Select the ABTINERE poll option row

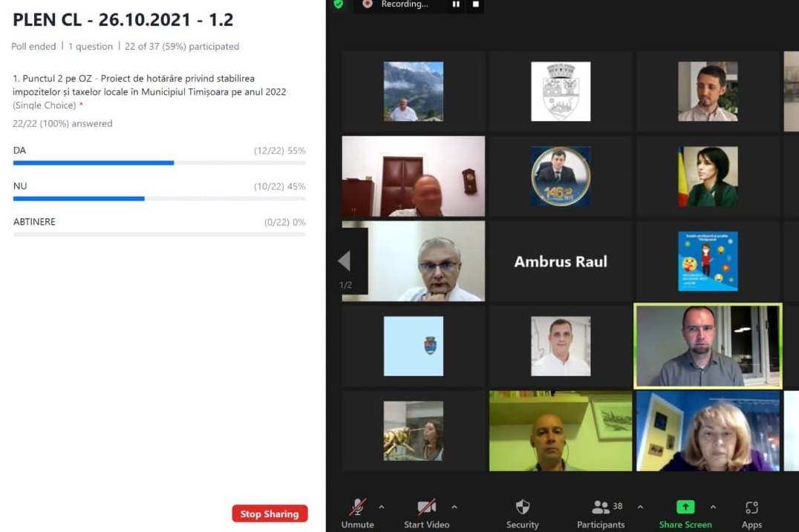159,223
